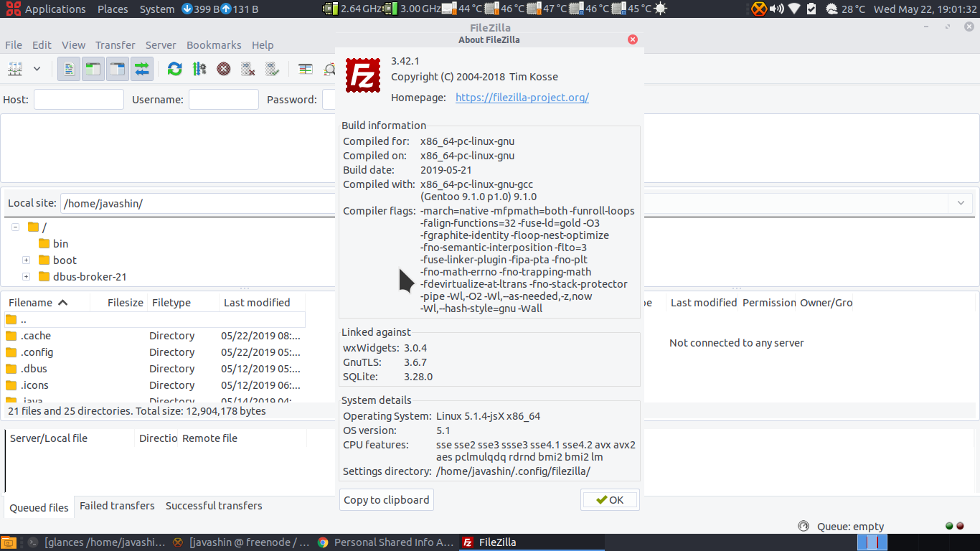980x551 pixels.
Task: Toggle the local directory tree display
Action: pos(93,69)
